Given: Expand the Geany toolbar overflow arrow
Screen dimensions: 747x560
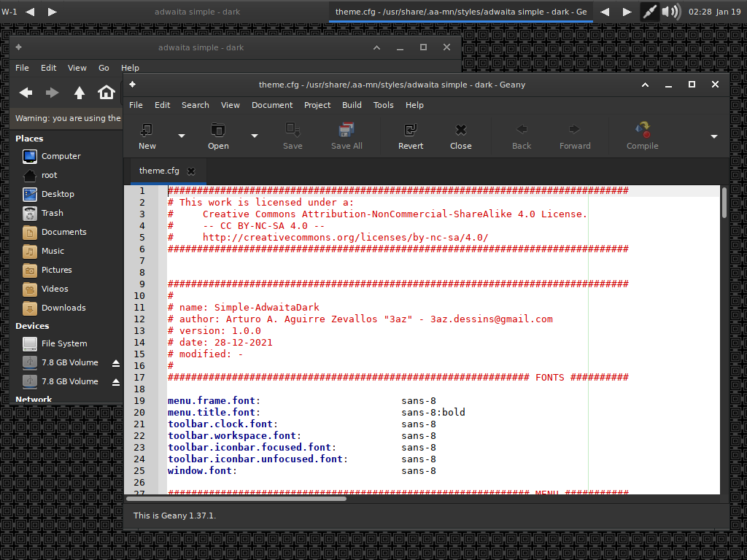Looking at the screenshot, I should coord(714,136).
